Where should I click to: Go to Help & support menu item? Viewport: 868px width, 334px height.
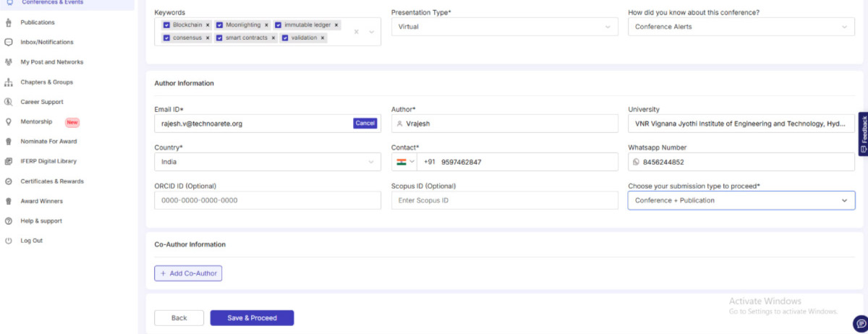(x=41, y=221)
